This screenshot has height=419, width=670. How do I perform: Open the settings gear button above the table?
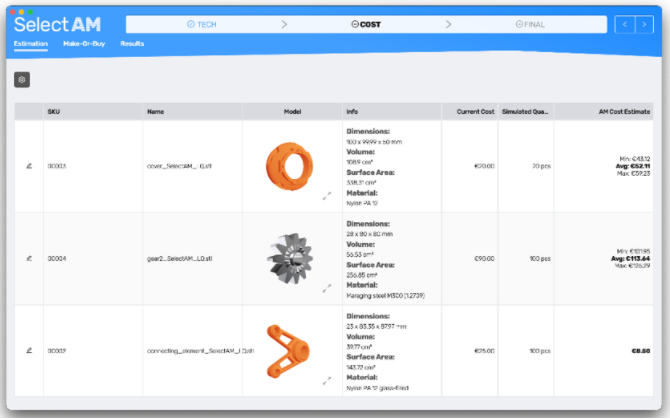tap(22, 80)
